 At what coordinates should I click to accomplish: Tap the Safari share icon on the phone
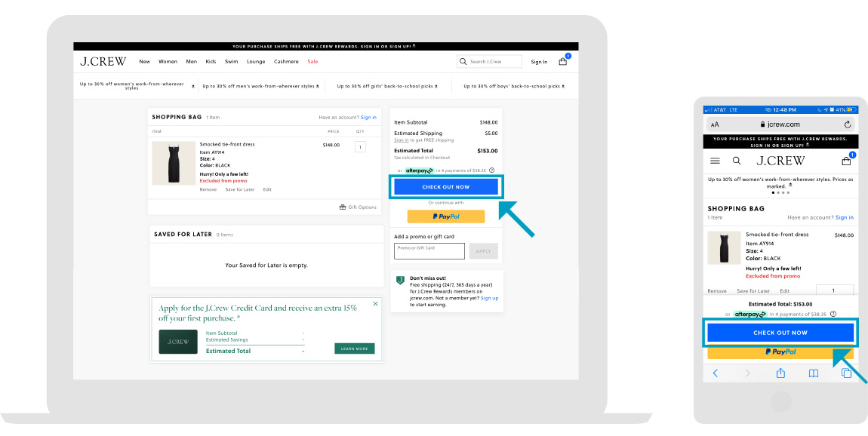tap(780, 373)
